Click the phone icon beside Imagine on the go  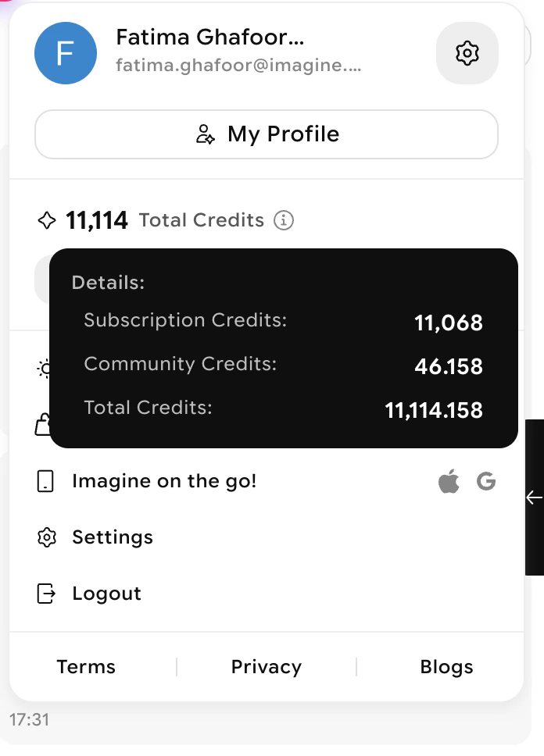[x=45, y=481]
